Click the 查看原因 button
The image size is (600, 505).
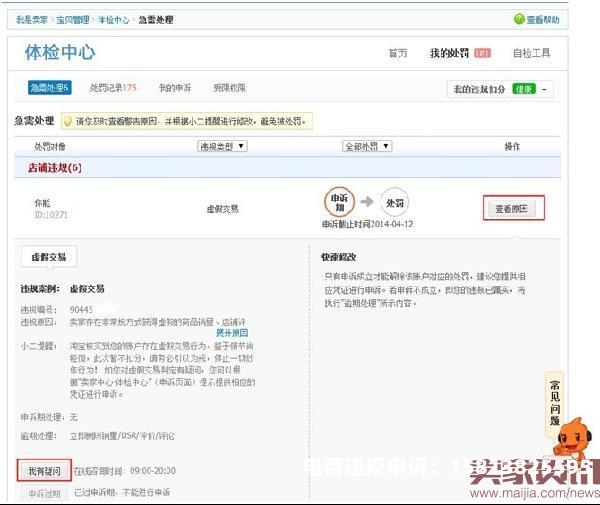515,209
